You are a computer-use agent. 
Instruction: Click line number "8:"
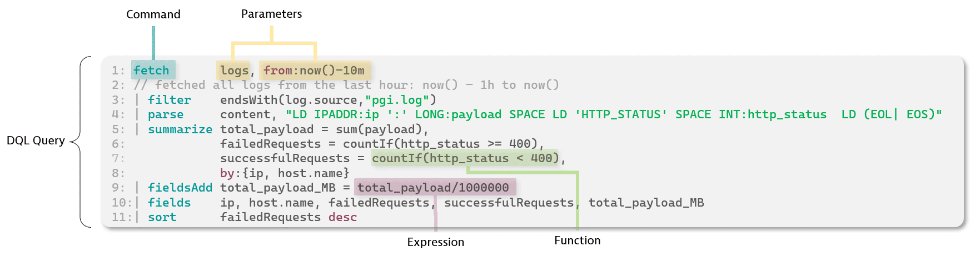pyautogui.click(x=118, y=173)
